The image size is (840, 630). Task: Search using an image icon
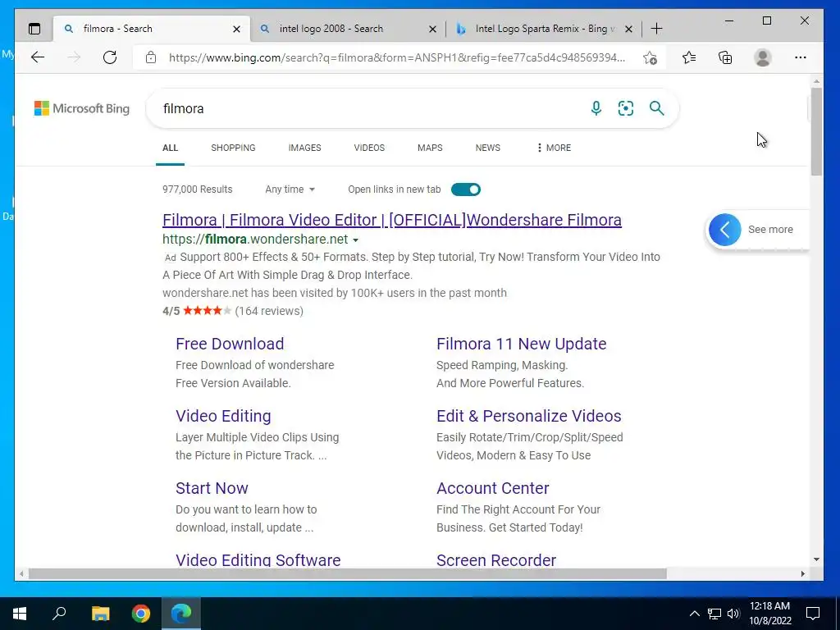point(626,108)
